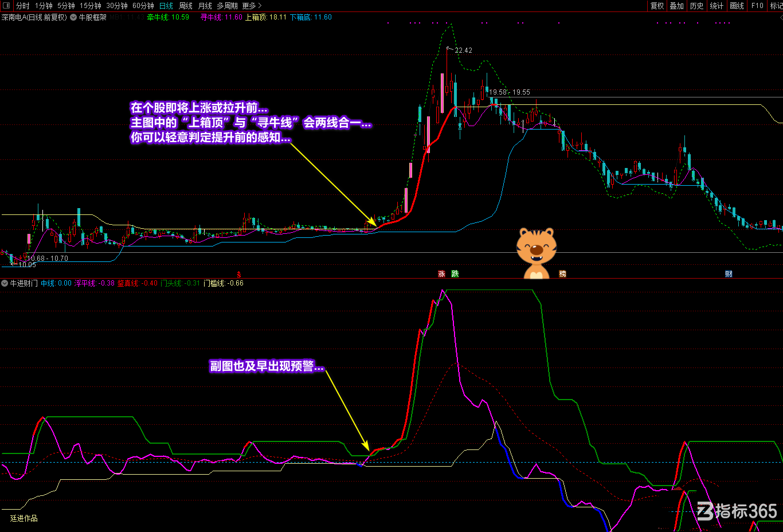Click the 榜 marker icon on timeline
Viewport: 783px width, 532px height.
(x=562, y=274)
